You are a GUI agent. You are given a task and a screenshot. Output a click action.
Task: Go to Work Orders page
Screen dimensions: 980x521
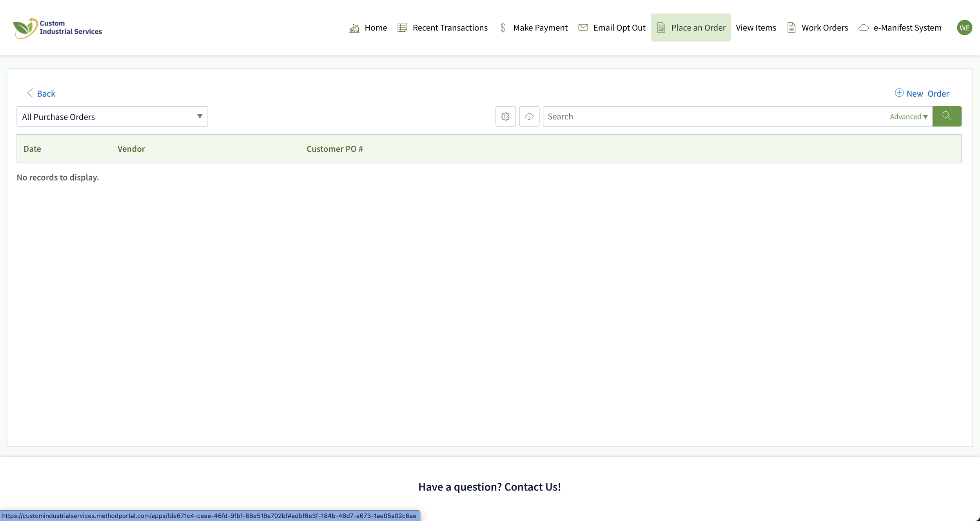click(x=824, y=28)
